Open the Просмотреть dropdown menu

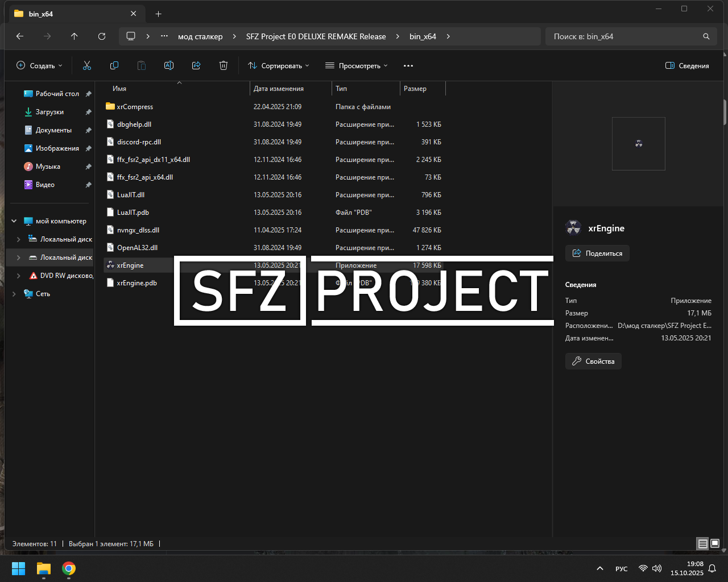point(357,66)
